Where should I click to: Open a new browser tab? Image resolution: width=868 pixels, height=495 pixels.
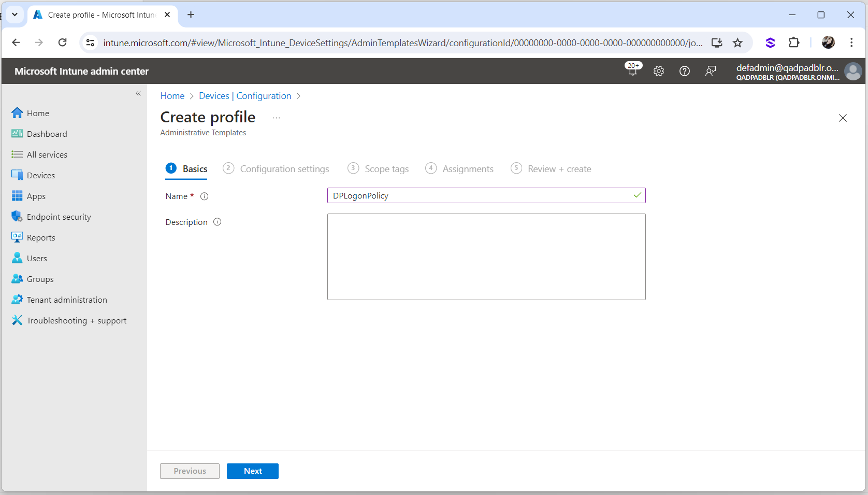click(191, 15)
